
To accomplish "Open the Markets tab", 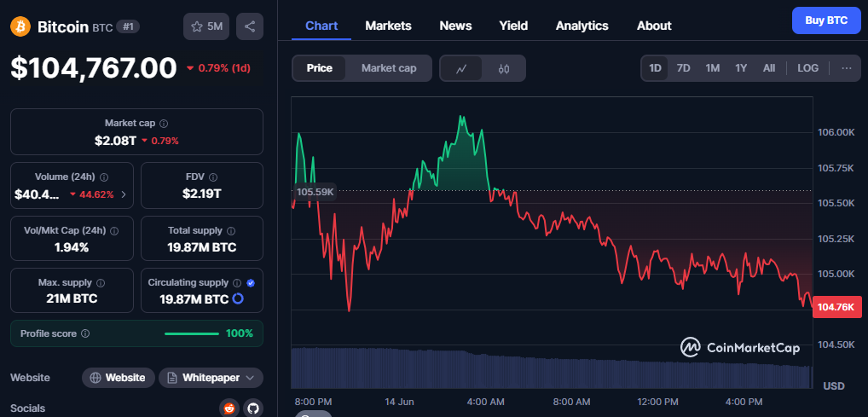I will (x=388, y=26).
